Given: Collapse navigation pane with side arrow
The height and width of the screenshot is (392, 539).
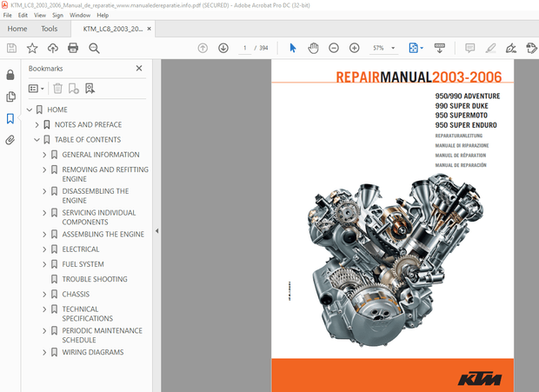Looking at the screenshot, I should 156,231.
